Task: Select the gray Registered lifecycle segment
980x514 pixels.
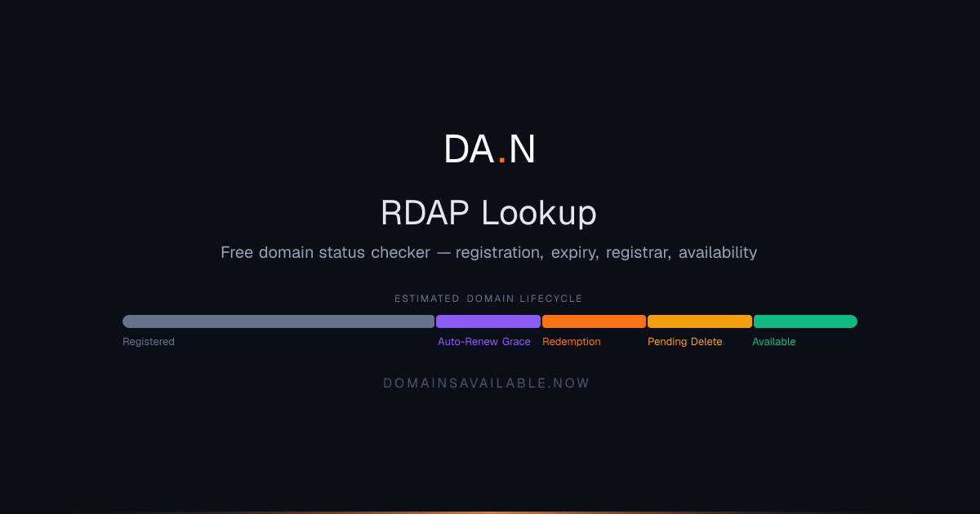Action: point(278,321)
